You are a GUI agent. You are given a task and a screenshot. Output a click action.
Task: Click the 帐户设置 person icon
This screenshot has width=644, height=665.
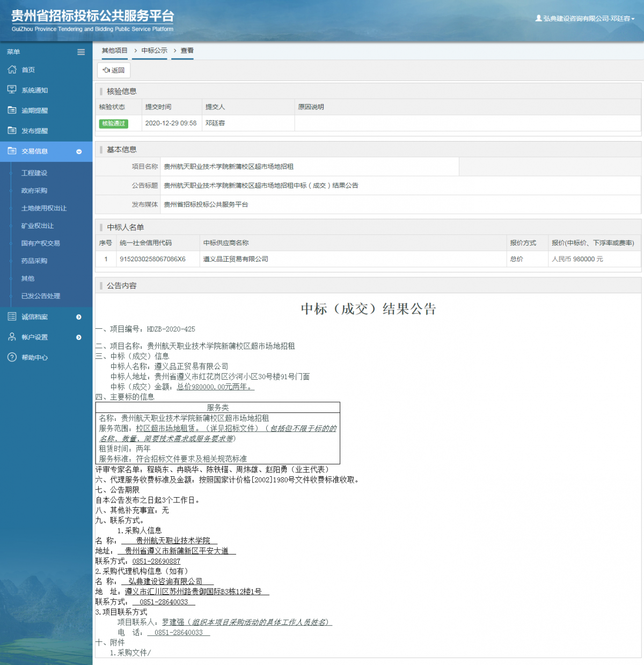[x=12, y=337]
